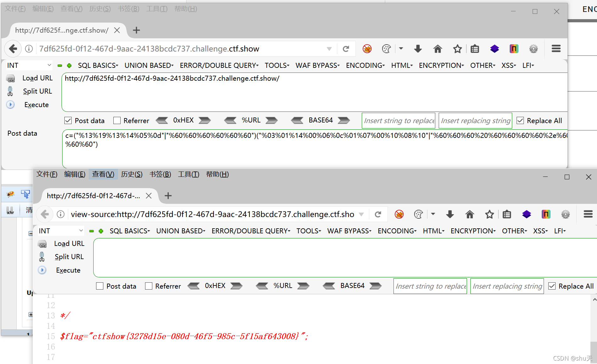Click rainbow N extension in bottom window
The width and height of the screenshot is (597, 364).
tap(546, 214)
